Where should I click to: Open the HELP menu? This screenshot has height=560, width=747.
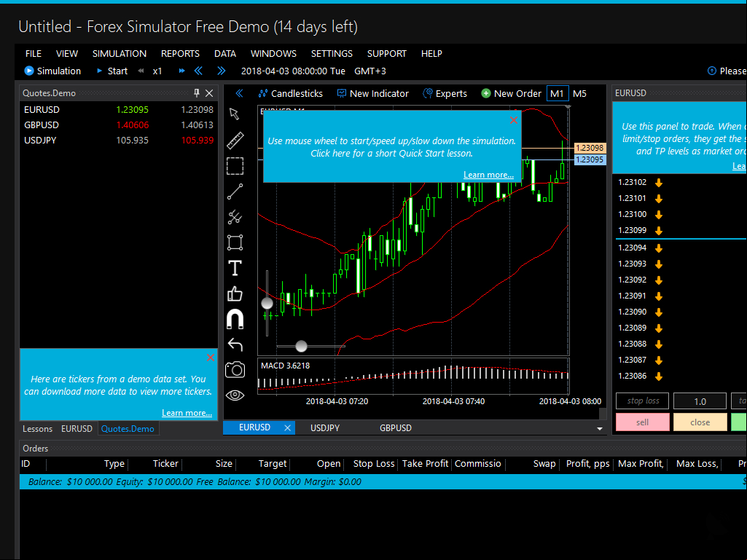[431, 53]
